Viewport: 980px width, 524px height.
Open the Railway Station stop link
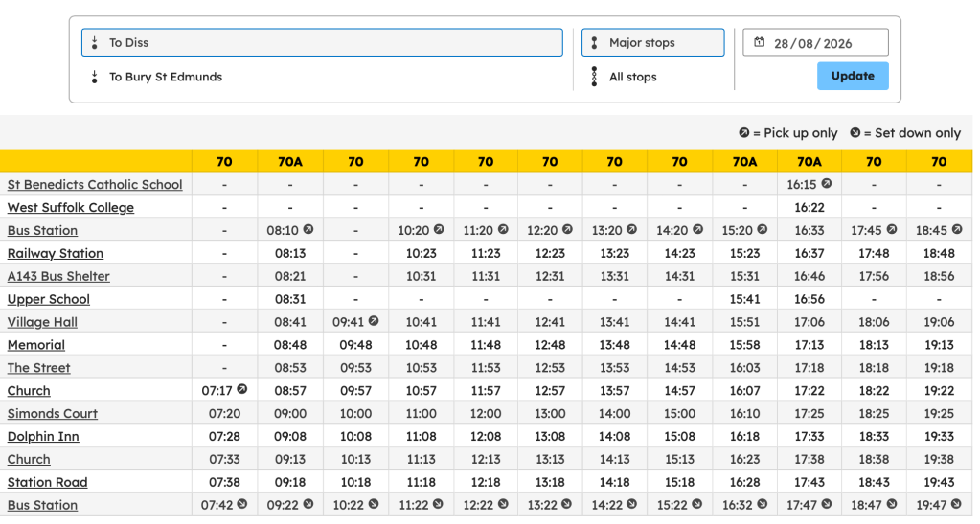56,253
